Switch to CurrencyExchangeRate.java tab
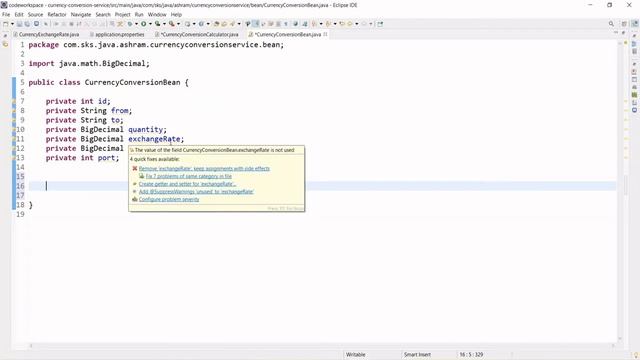The height and width of the screenshot is (360, 640). [46, 35]
